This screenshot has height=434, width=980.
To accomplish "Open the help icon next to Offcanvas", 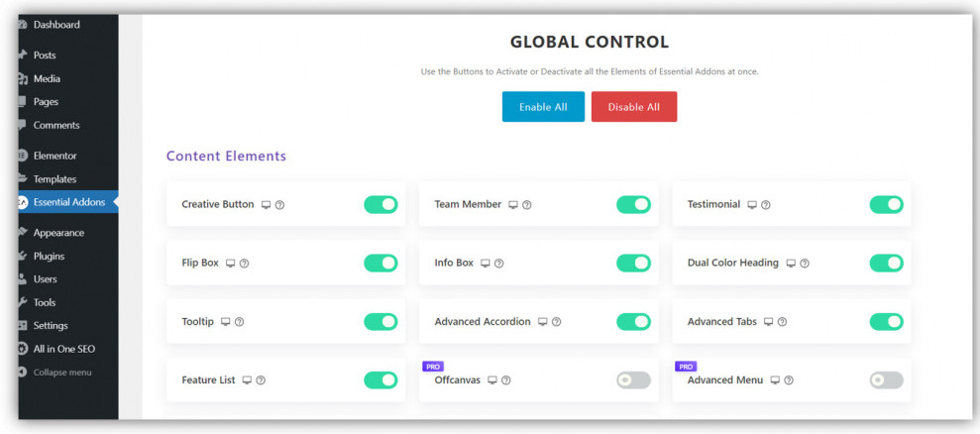I will [x=506, y=380].
